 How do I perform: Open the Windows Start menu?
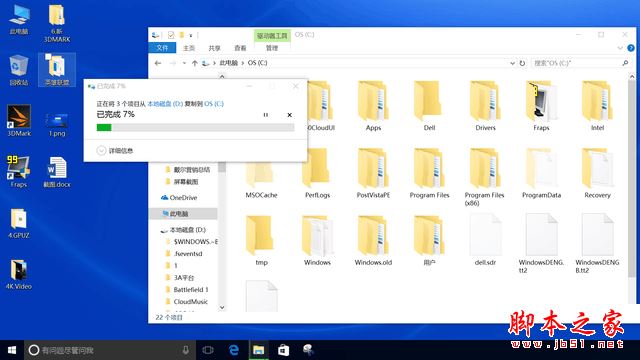(x=12, y=350)
